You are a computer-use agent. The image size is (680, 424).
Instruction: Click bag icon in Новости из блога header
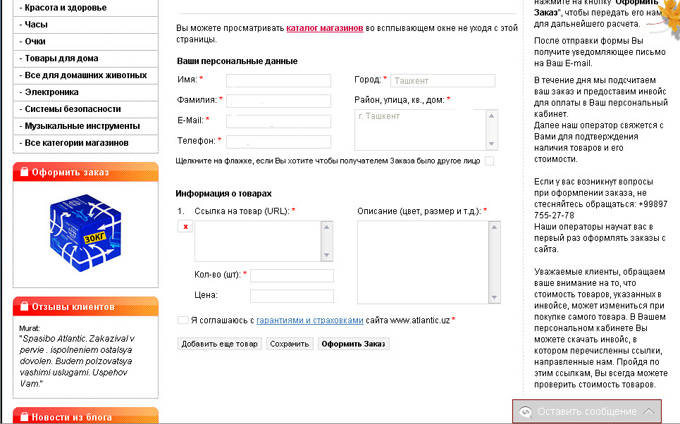click(x=24, y=416)
